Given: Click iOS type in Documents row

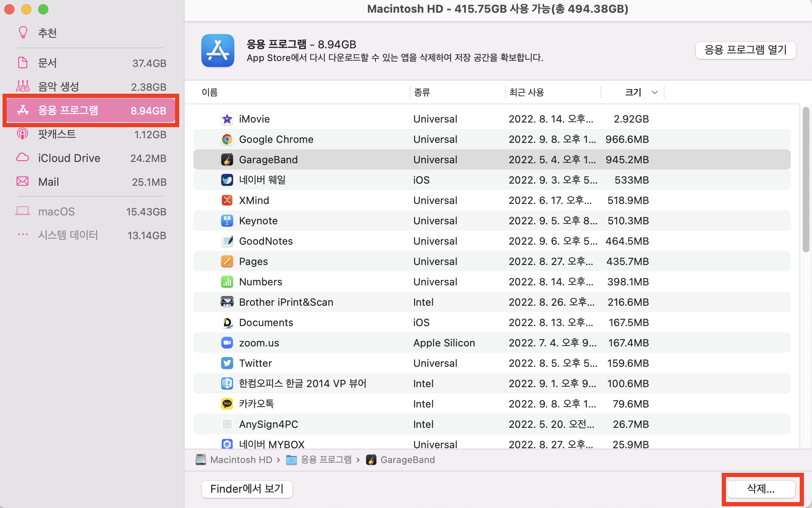Looking at the screenshot, I should pyautogui.click(x=421, y=323).
